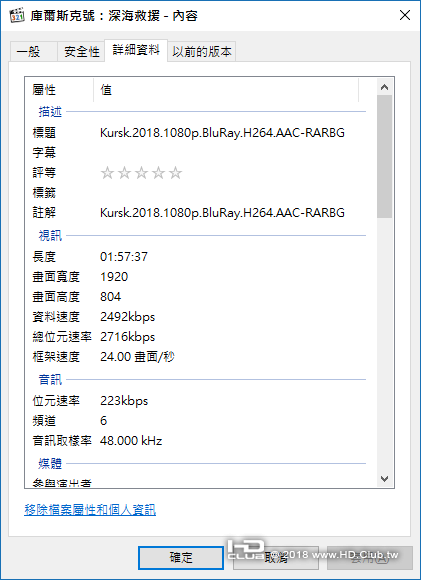This screenshot has width=421, height=580.
Task: Click the 長度 value 01:57:37
Action: (124, 256)
